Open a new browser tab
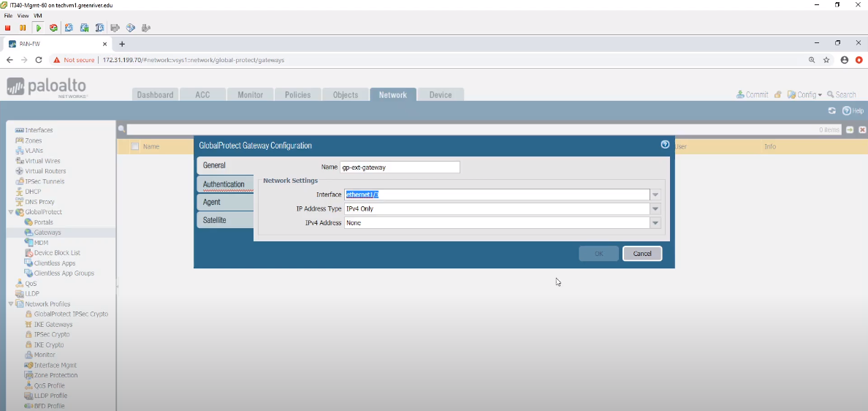 (122, 44)
